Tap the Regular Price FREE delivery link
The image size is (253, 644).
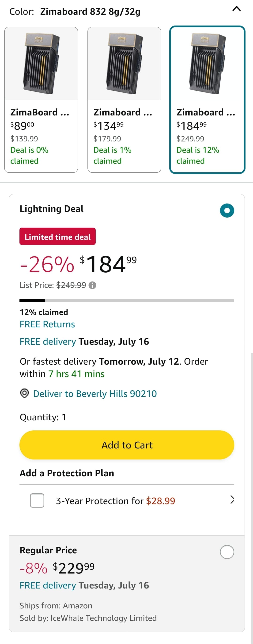click(48, 585)
